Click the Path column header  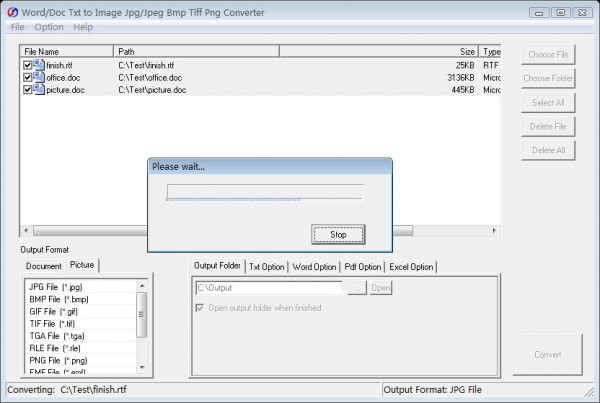click(x=196, y=51)
